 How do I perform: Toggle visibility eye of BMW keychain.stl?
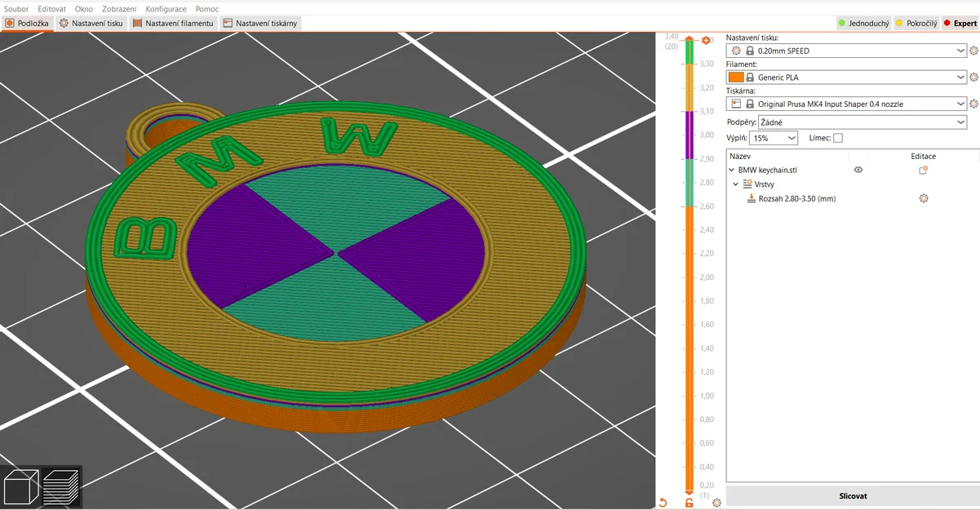click(858, 170)
